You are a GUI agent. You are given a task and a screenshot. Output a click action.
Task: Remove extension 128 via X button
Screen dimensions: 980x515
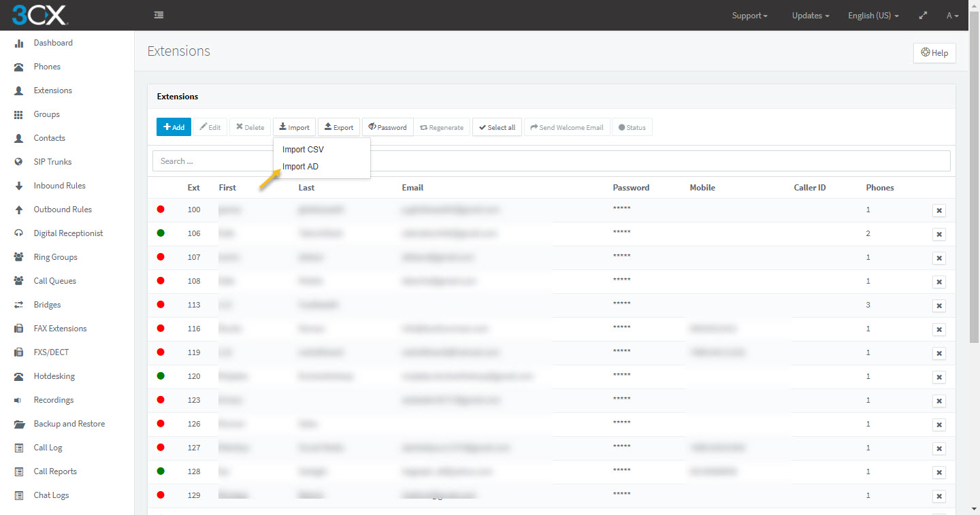click(x=939, y=473)
